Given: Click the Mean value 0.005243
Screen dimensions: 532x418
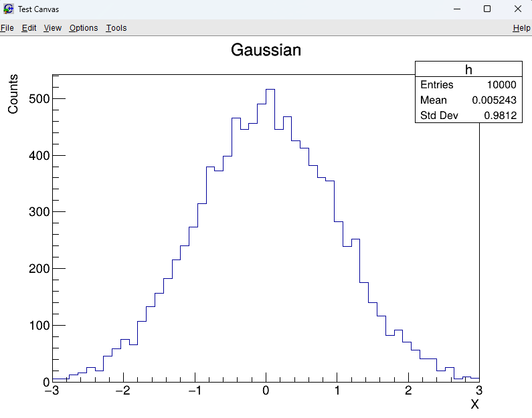Looking at the screenshot, I should pyautogui.click(x=494, y=100).
